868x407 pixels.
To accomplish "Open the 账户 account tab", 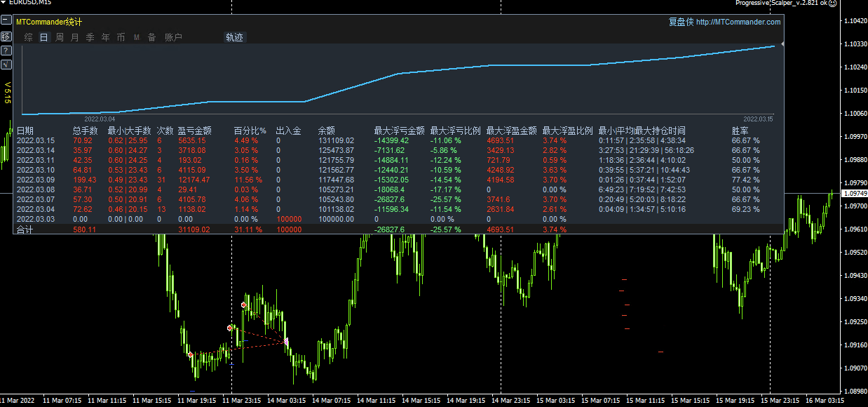I will point(173,37).
